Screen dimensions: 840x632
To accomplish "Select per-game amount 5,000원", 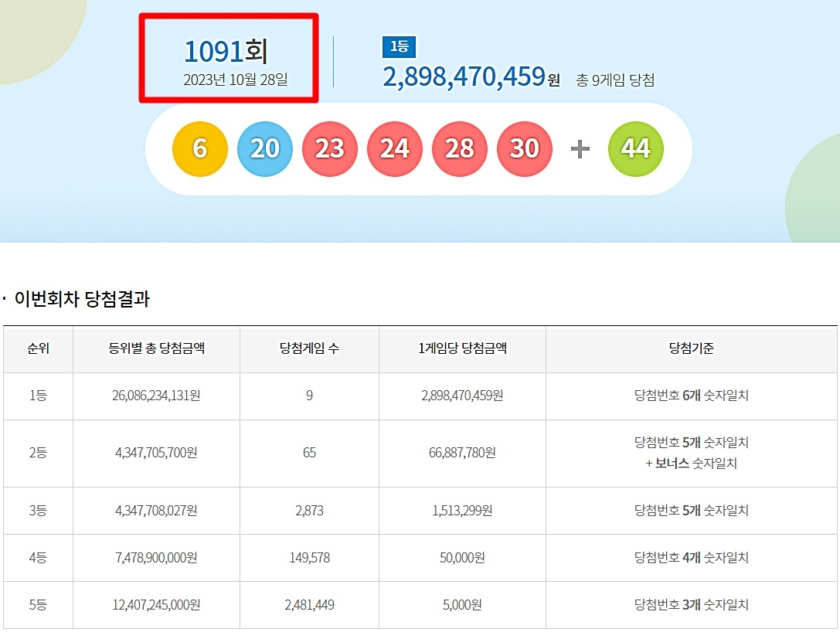I will pyautogui.click(x=462, y=605).
